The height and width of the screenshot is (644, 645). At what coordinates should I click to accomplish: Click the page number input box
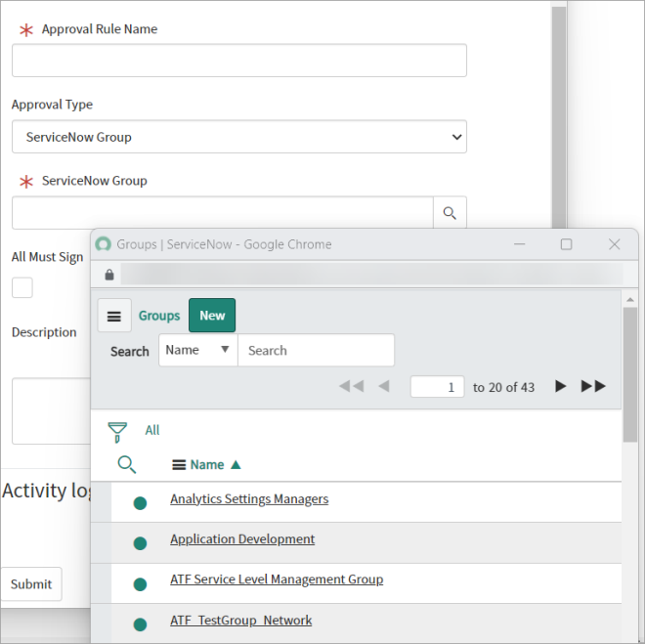pyautogui.click(x=437, y=387)
